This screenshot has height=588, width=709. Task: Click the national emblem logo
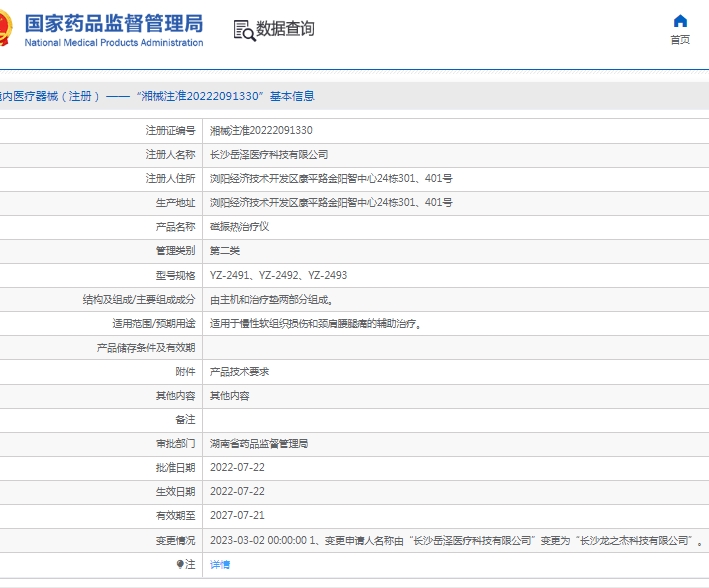coord(5,28)
